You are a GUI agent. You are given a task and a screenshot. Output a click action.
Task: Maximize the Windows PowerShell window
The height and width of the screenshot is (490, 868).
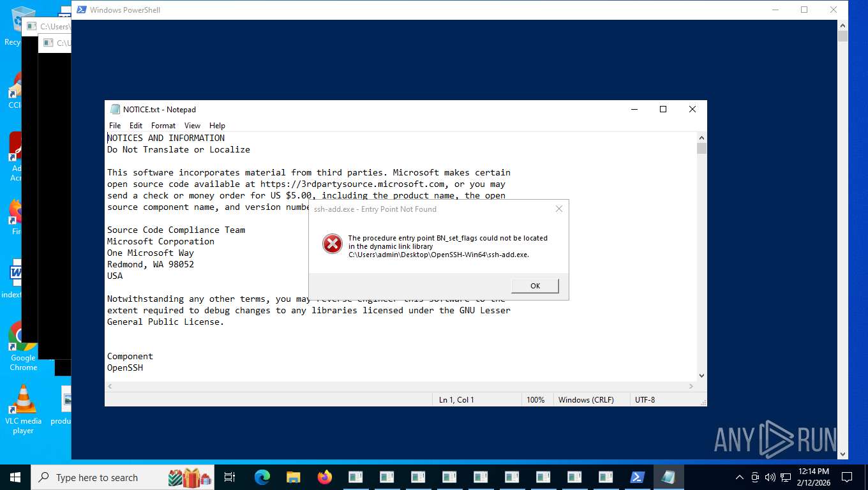[x=804, y=10]
